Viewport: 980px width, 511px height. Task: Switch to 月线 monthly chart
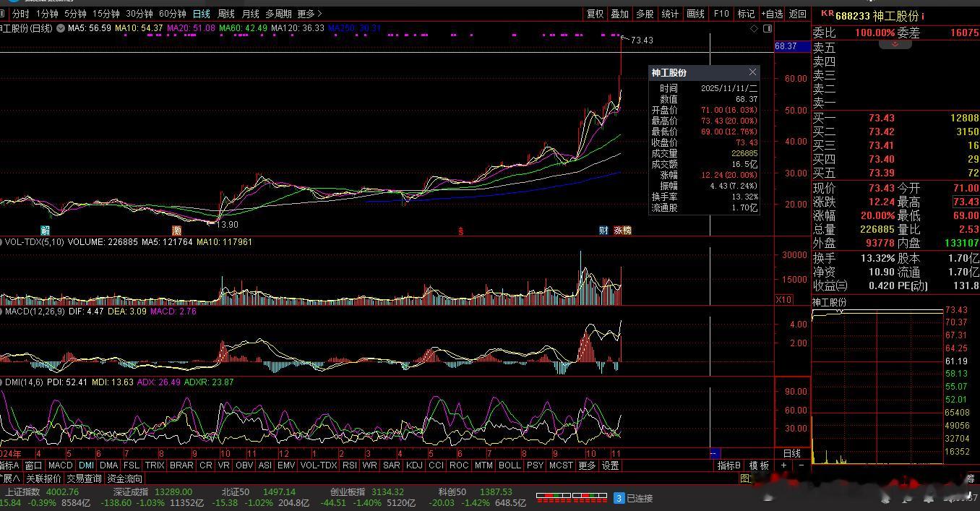point(251,14)
